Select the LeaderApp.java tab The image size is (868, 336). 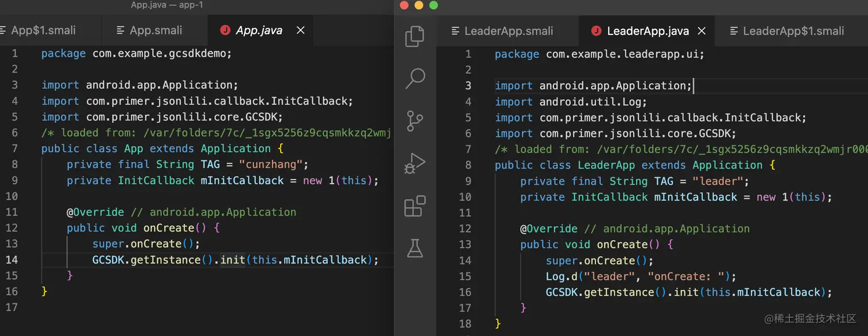[648, 31]
